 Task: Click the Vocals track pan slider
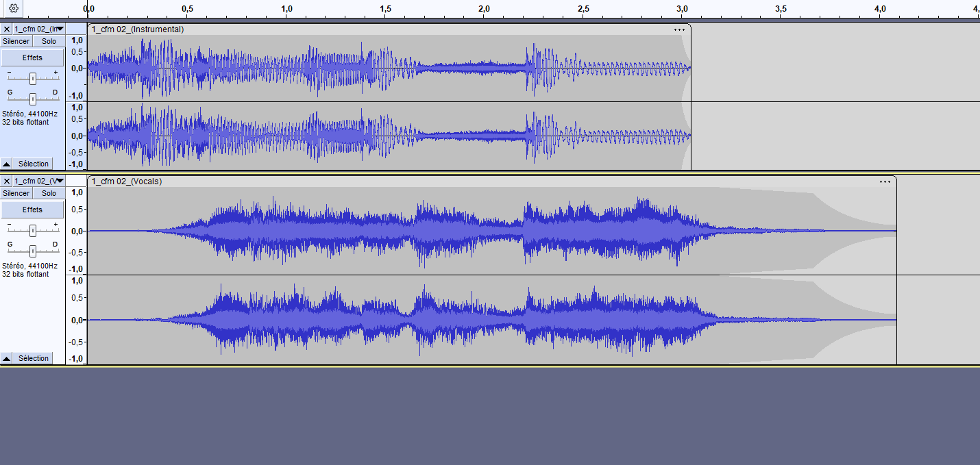32,251
